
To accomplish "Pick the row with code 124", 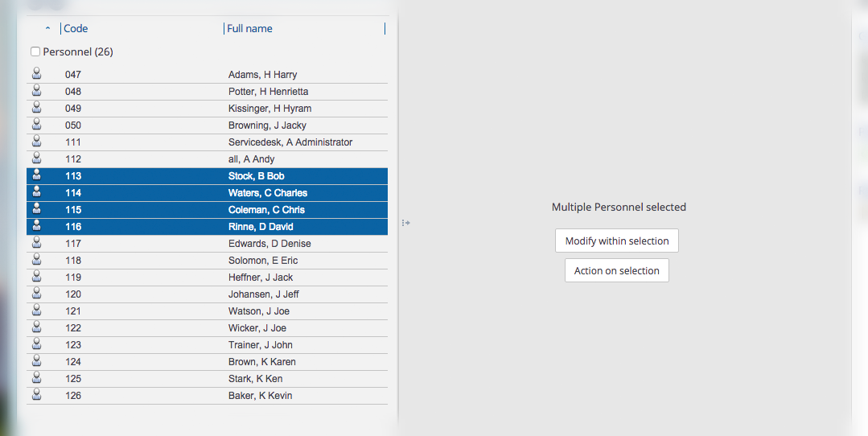I will tap(73, 362).
